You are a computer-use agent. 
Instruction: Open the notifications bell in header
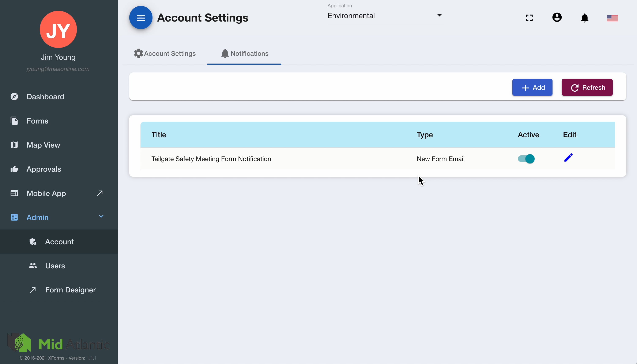pos(584,18)
